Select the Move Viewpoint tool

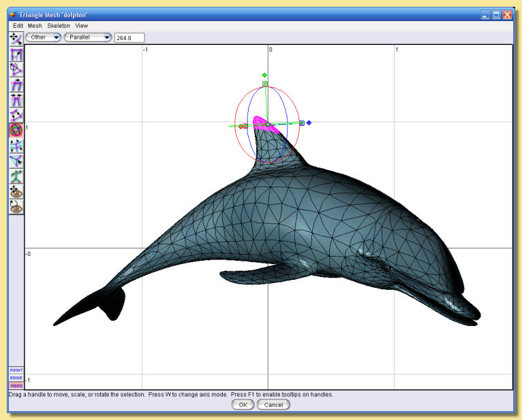16,191
